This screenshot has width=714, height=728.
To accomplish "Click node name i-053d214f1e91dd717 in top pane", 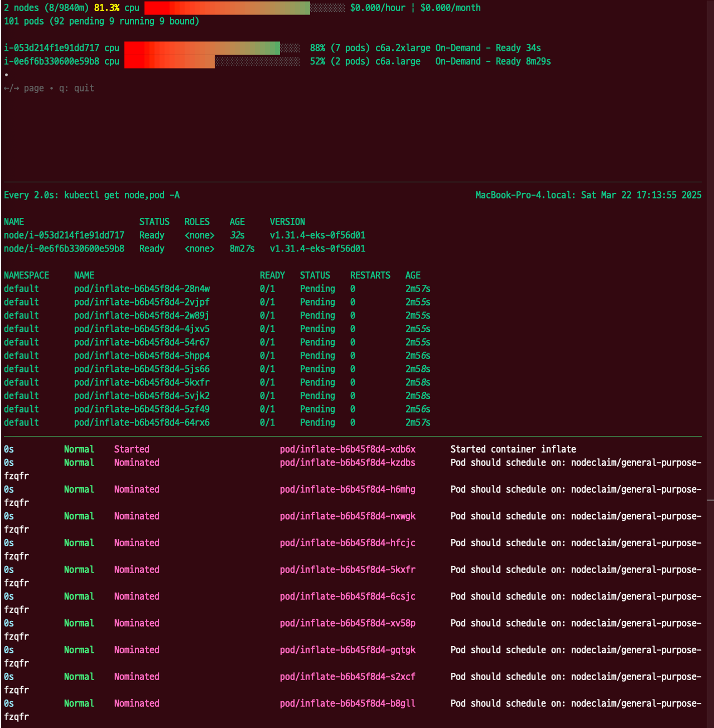I will click(x=52, y=48).
